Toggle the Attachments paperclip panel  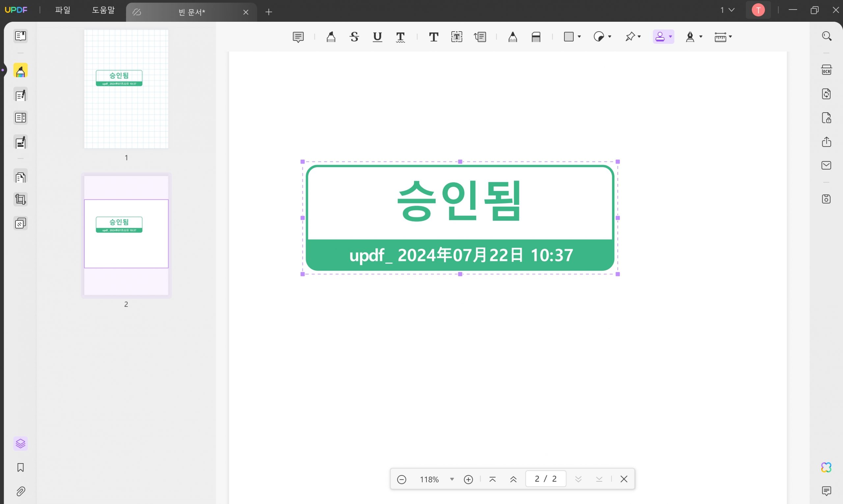(20, 491)
